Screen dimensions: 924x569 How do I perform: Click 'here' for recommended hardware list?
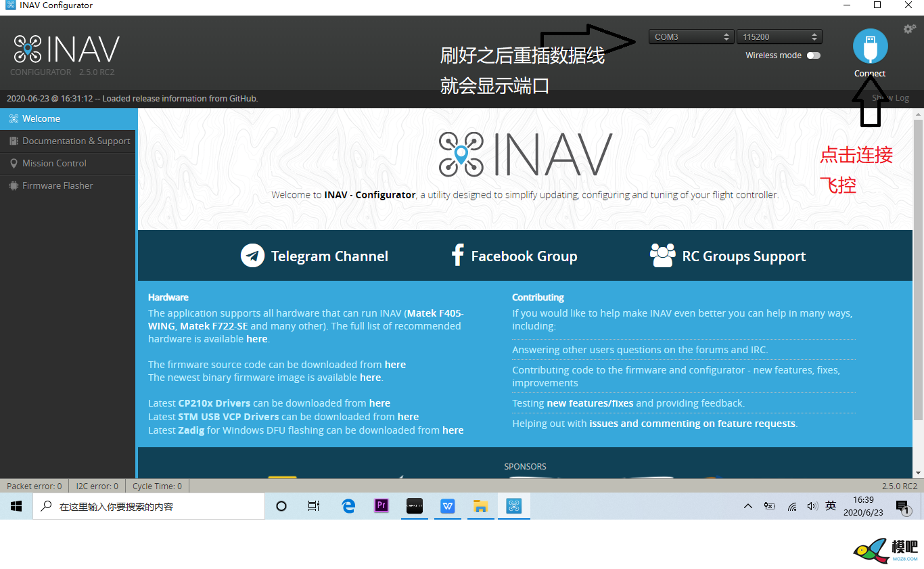pyautogui.click(x=257, y=339)
